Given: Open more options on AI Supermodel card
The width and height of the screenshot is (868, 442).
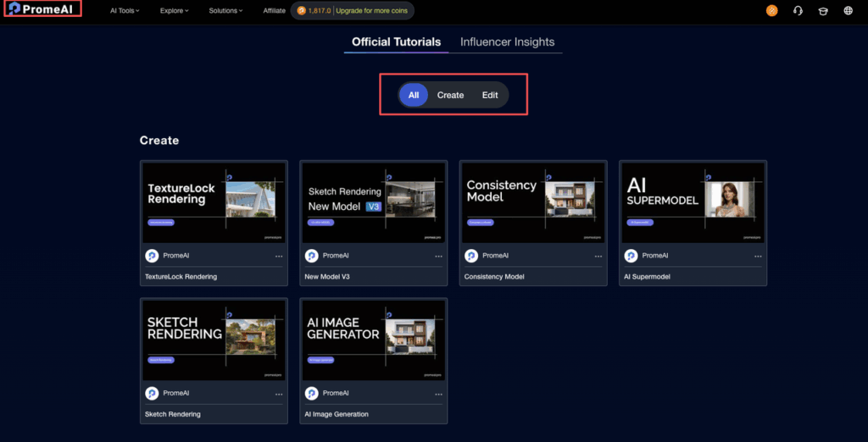Looking at the screenshot, I should click(758, 256).
